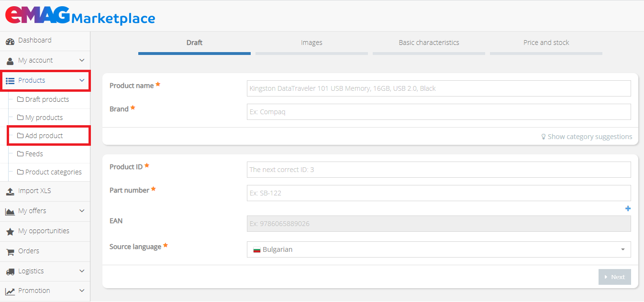Click the Add product folder icon
The height and width of the screenshot is (302, 644).
coord(20,136)
